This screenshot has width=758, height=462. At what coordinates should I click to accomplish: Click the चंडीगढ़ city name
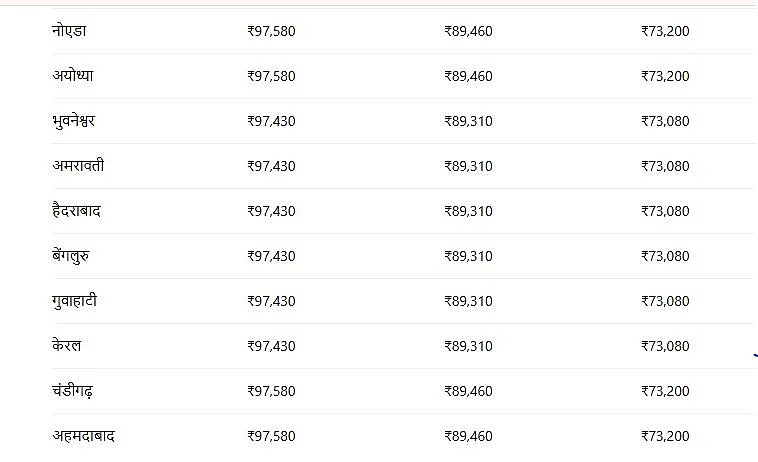(73, 390)
